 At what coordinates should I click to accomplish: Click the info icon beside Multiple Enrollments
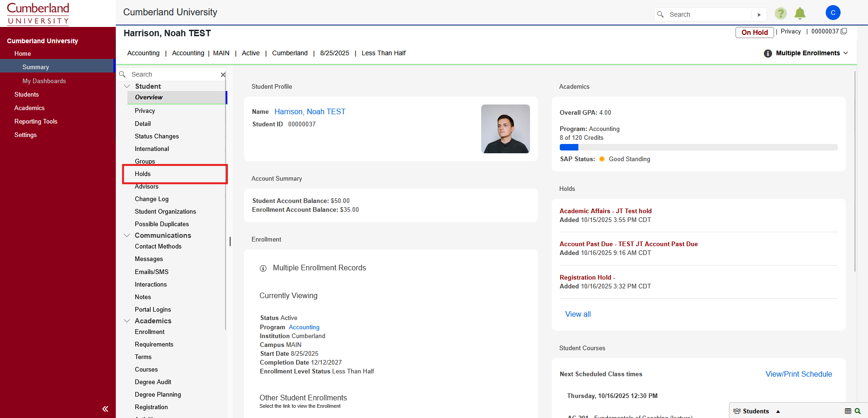[768, 53]
